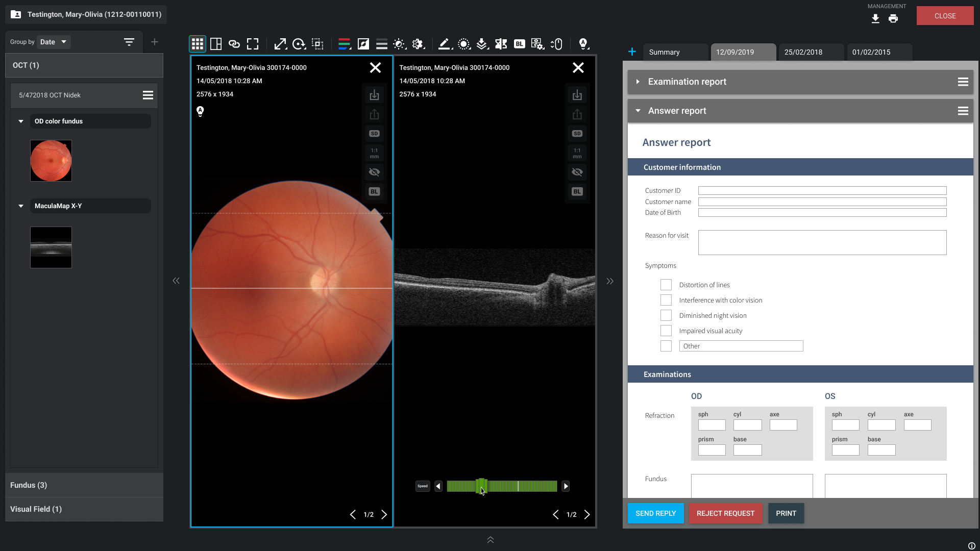
Task: Check the Distortion of lines checkbox
Action: click(x=666, y=285)
